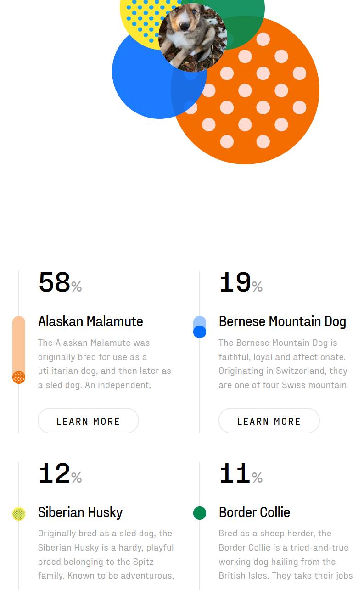Click the yellow dot beside Siberian Husky
Image resolution: width=364 pixels, height=590 pixels.
tap(19, 514)
